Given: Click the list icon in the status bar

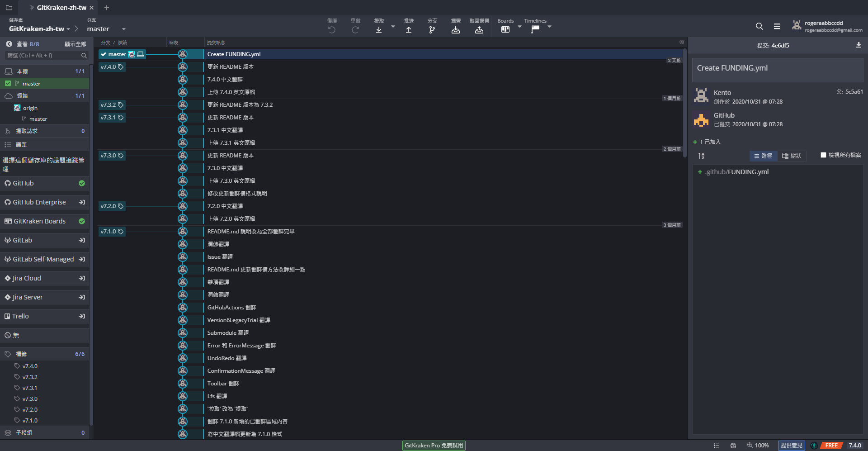Looking at the screenshot, I should [x=717, y=446].
